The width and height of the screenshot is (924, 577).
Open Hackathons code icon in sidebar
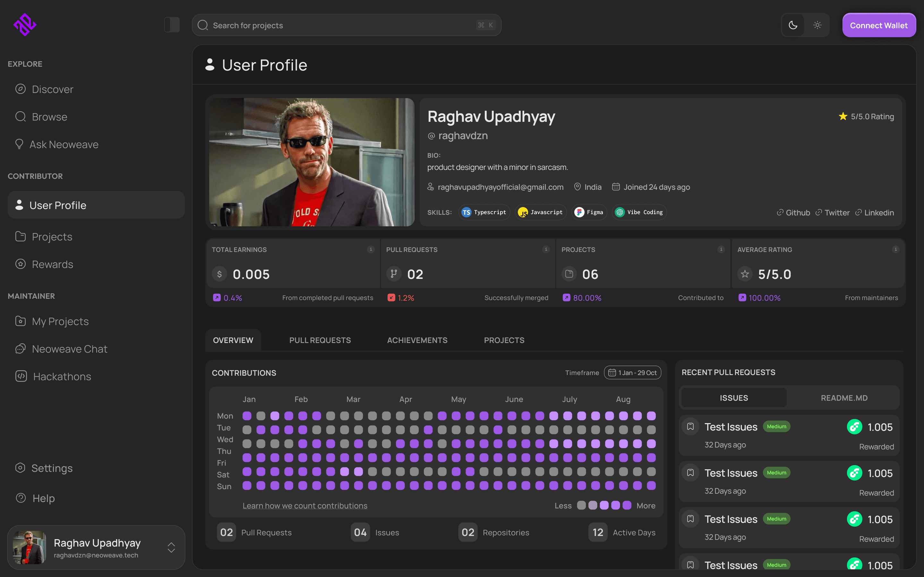pyautogui.click(x=21, y=376)
